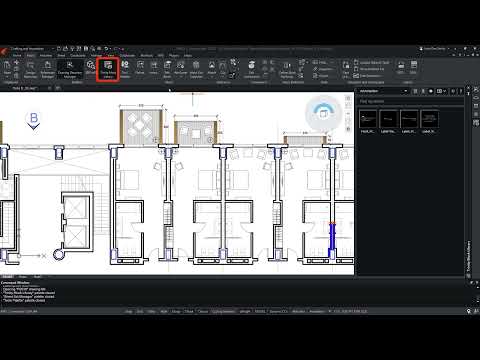Select the Model tab below the drawing

pyautogui.click(x=7, y=277)
